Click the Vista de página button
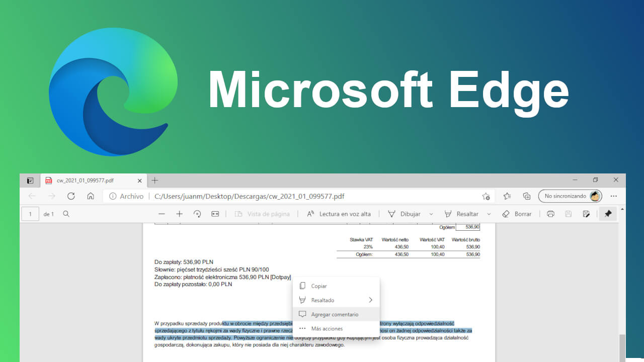Screen dimensions: 644x362 (262, 214)
